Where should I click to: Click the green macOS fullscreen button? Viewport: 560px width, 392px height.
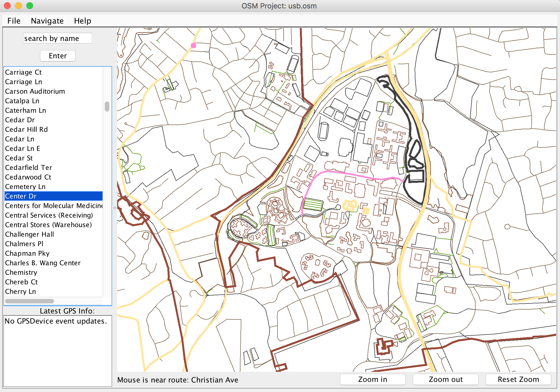(x=30, y=6)
